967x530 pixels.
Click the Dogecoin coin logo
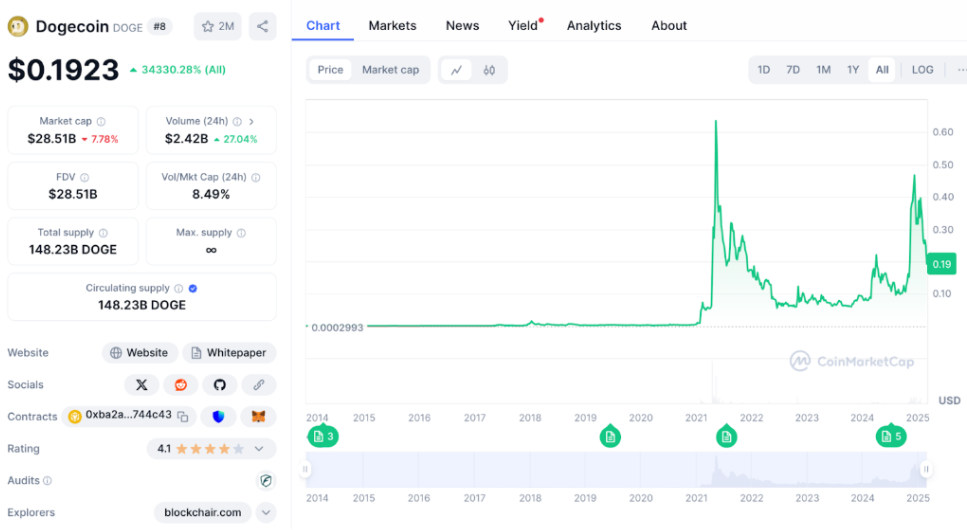[17, 27]
